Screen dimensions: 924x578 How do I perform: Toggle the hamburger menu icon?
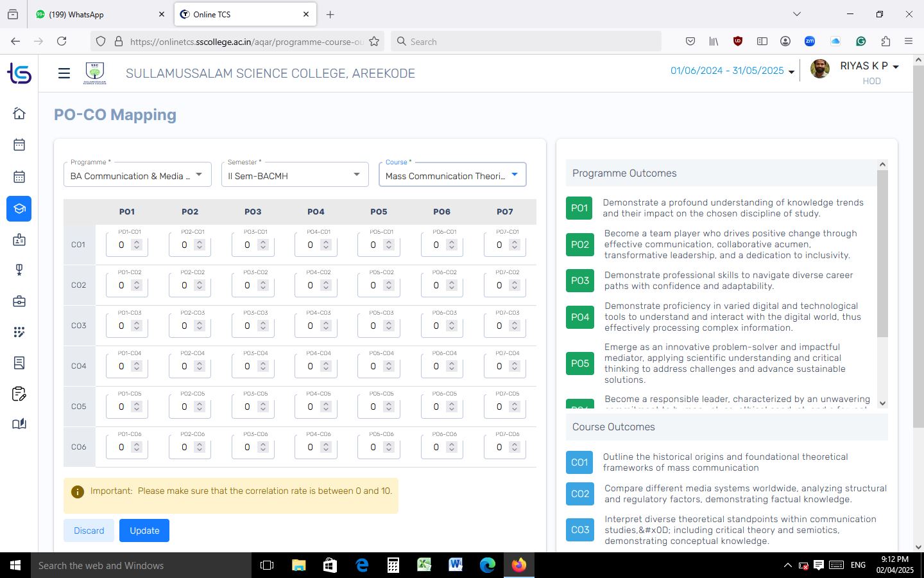64,73
